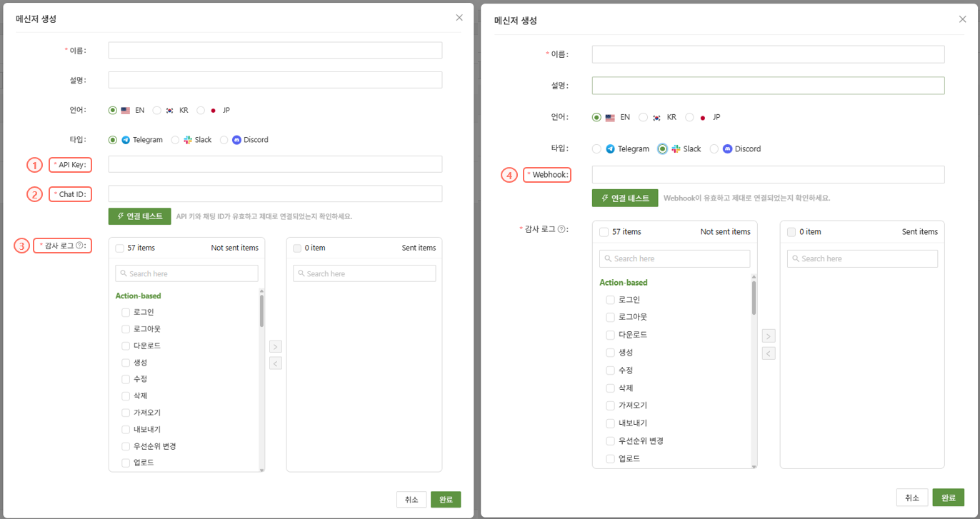Screen dimensions: 980x519
Task: Click the Slack icon in the API Key dialog
Action: (188, 140)
